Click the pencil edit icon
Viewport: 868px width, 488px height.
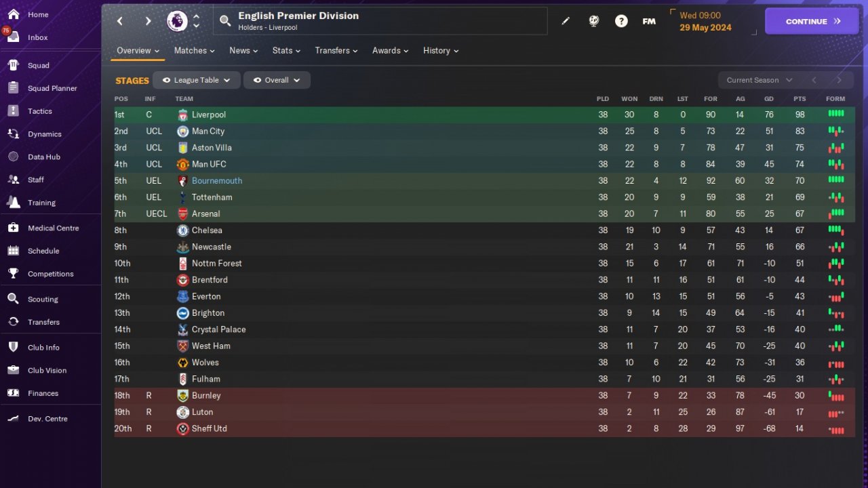click(566, 21)
